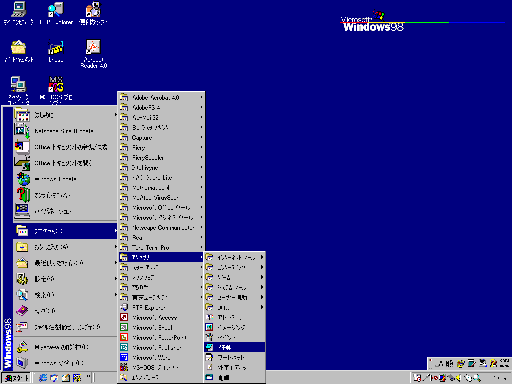The height and width of the screenshot is (384, 512).
Task: Choose the Help book item in Start menu
Action: [x=65, y=311]
